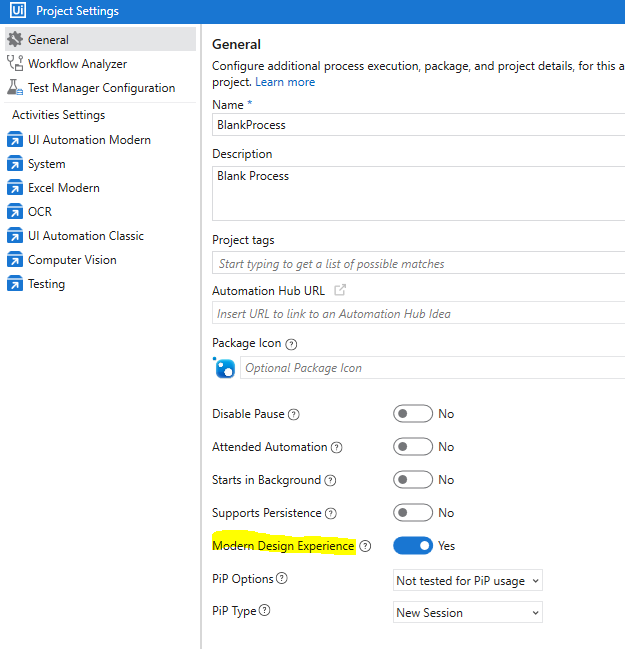
Task: Click the General gear icon
Action: pos(15,39)
